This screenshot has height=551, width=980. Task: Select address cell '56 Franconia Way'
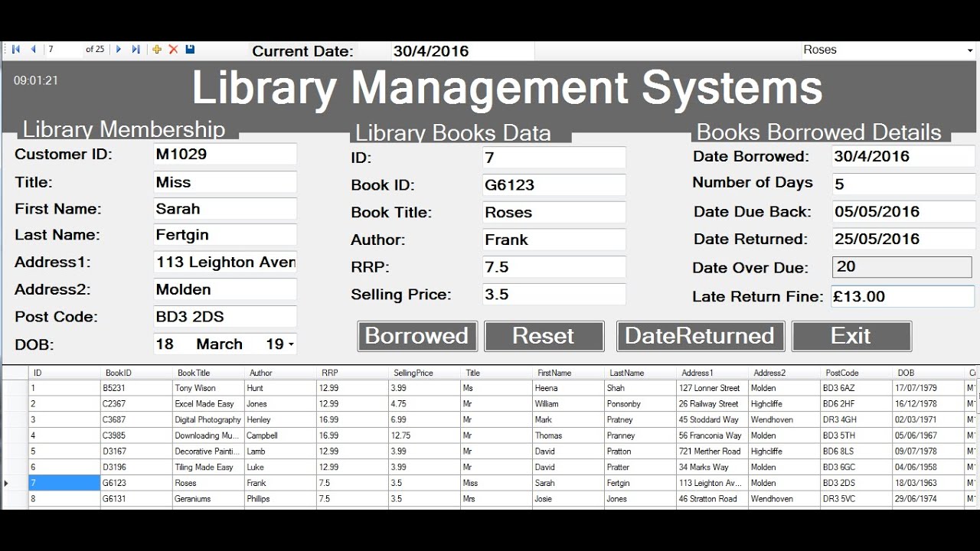pos(712,435)
